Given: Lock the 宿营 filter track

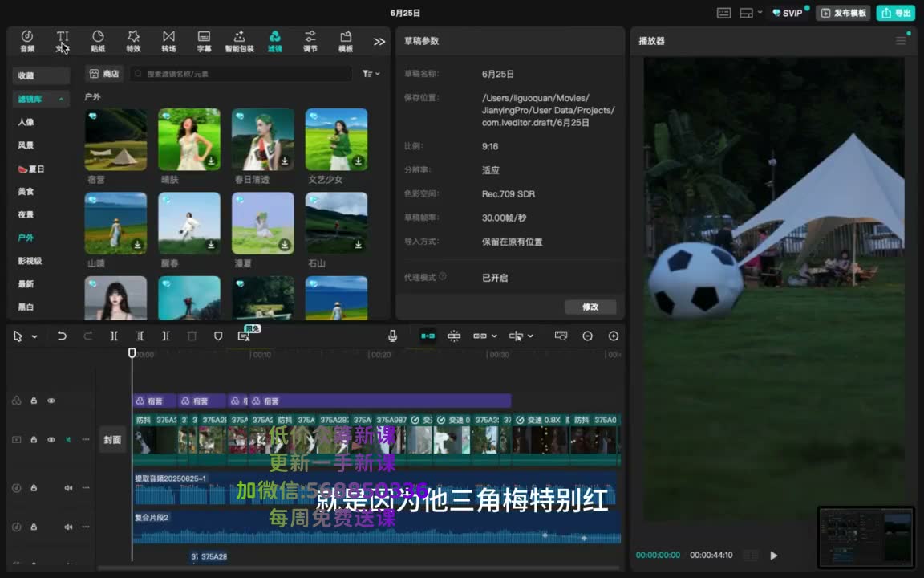Looking at the screenshot, I should pos(34,401).
